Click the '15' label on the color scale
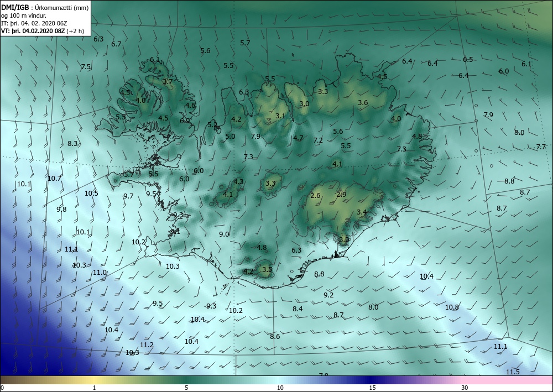This screenshot has height=392, width=553. (372, 388)
